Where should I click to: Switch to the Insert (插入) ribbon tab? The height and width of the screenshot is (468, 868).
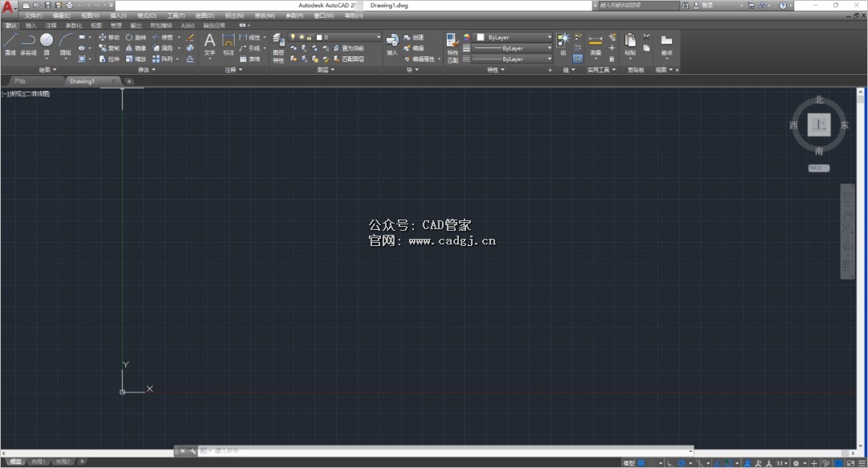click(31, 26)
